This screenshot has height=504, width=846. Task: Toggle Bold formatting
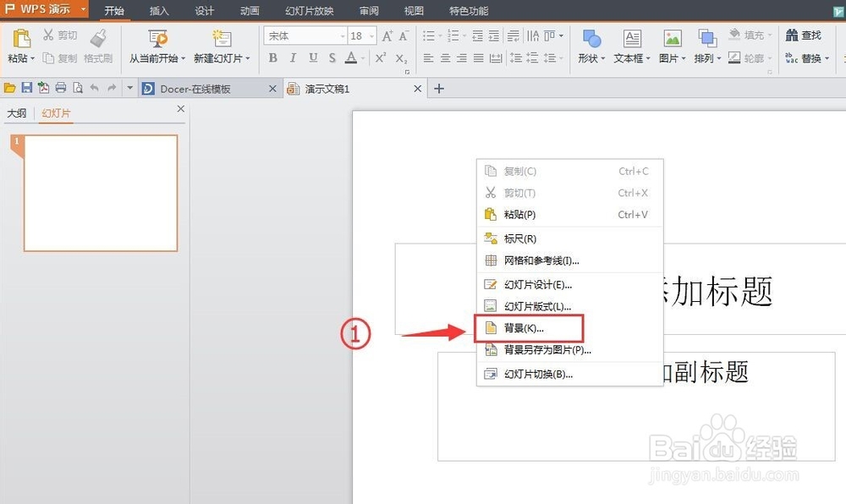click(273, 58)
